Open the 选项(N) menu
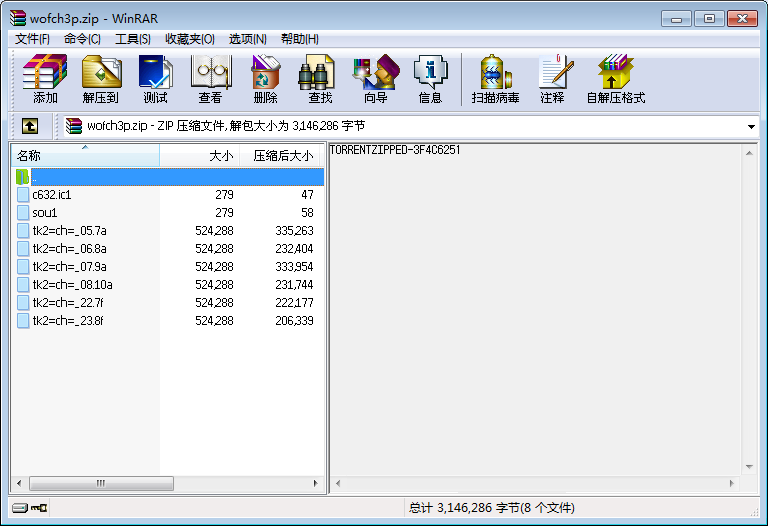 (x=247, y=39)
